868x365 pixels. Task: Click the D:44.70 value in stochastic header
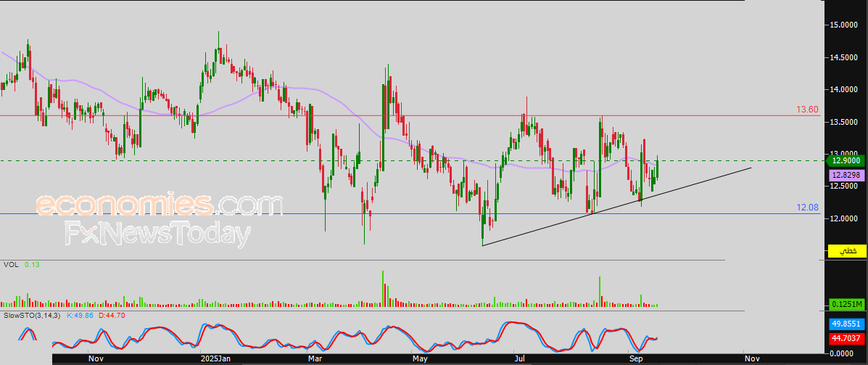(112, 315)
